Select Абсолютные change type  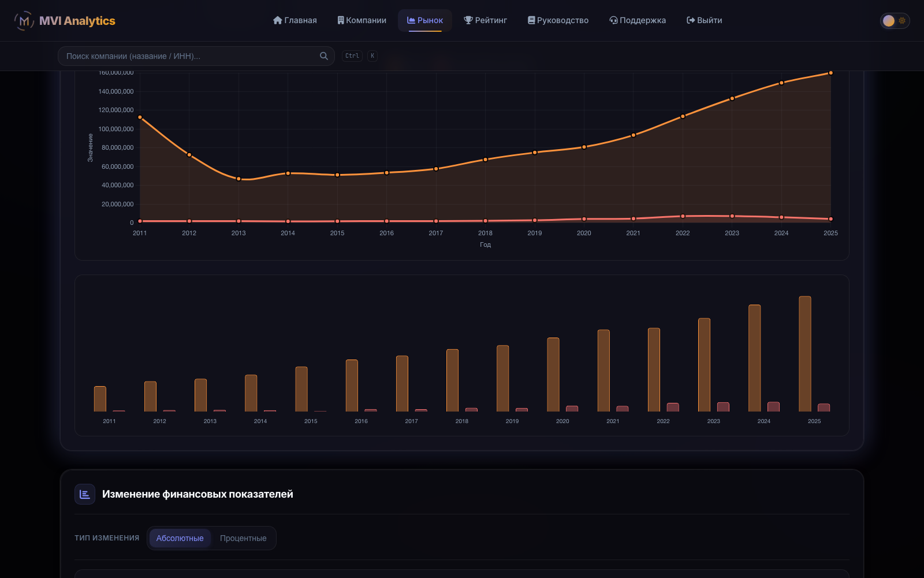tap(180, 538)
